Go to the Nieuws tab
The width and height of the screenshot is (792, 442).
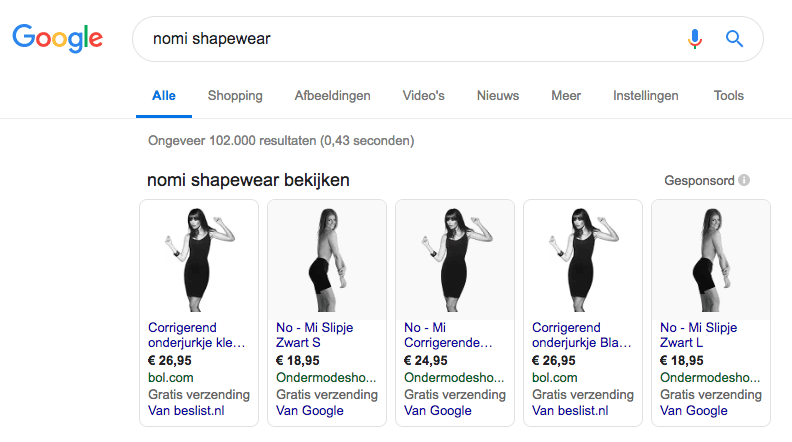pos(498,96)
